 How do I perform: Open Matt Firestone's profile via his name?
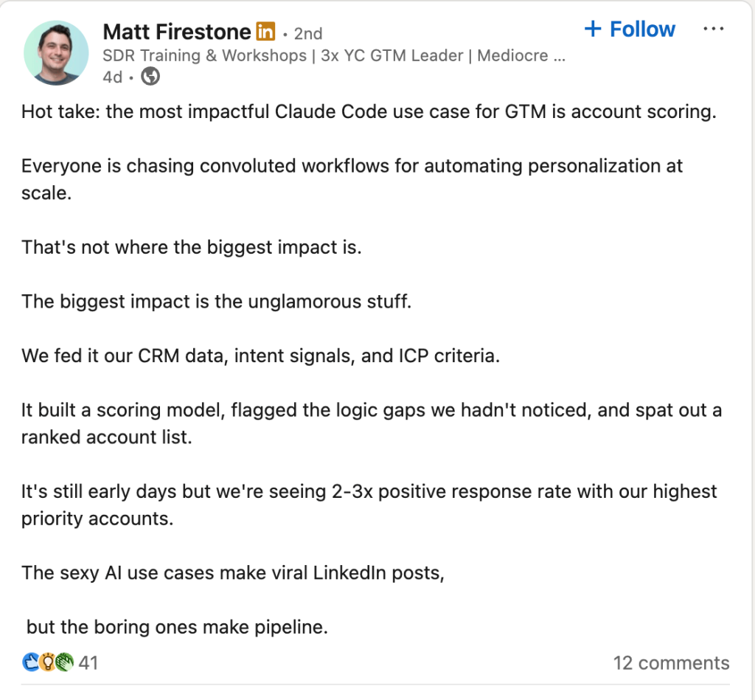click(x=177, y=32)
